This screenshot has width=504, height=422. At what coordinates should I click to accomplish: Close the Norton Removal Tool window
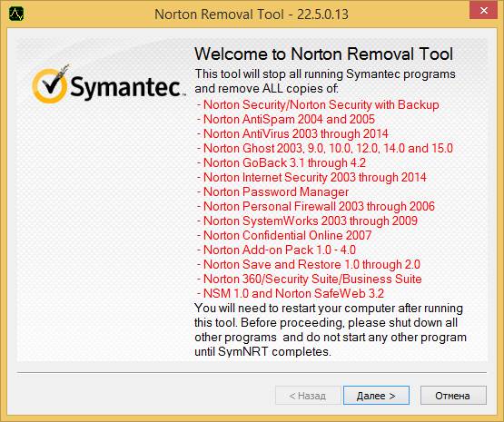(x=483, y=11)
